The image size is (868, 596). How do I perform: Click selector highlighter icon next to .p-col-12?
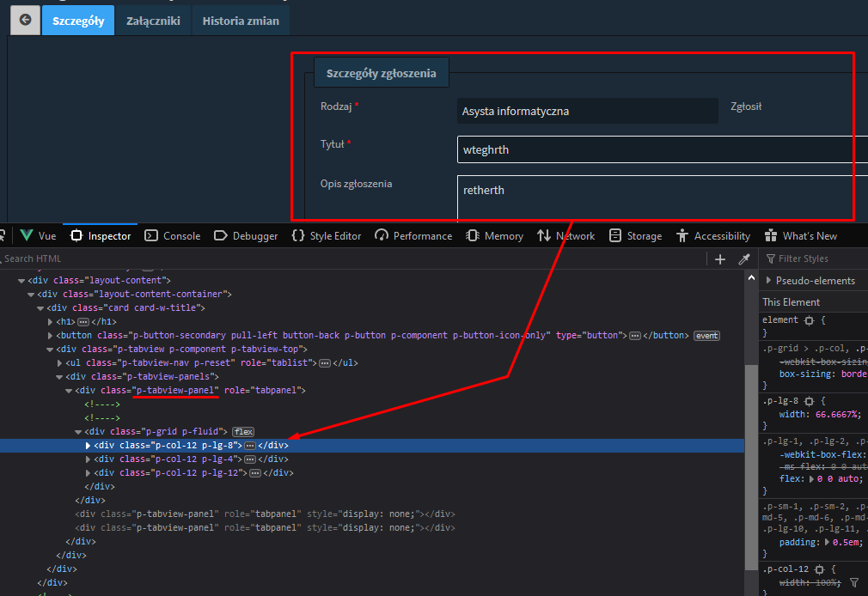[x=819, y=569]
